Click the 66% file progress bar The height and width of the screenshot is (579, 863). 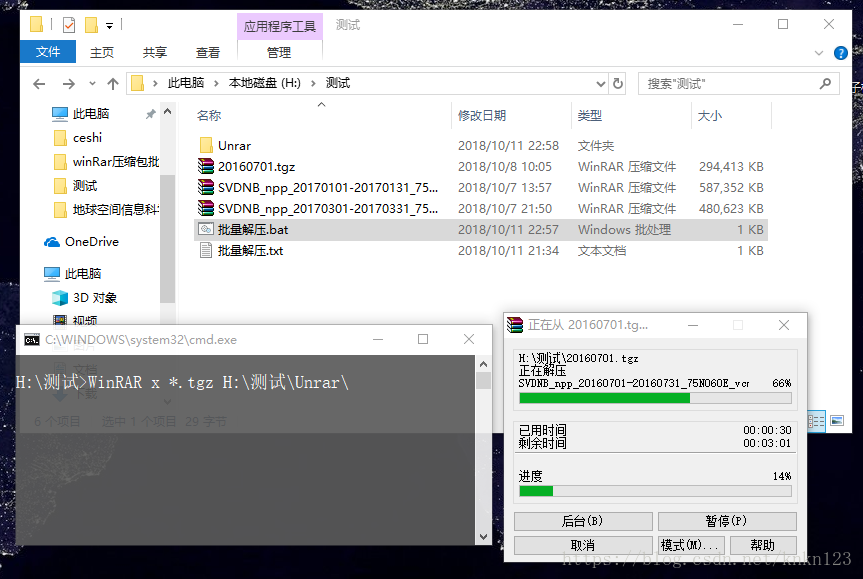tap(655, 398)
